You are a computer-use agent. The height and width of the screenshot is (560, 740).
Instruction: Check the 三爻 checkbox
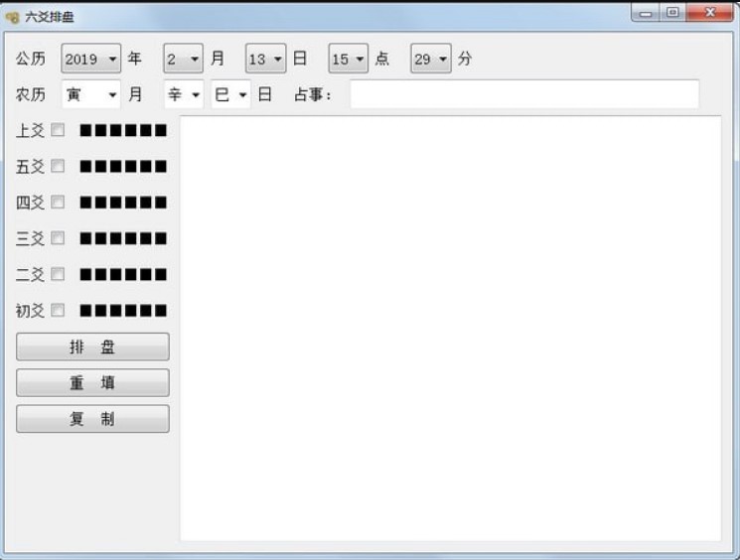[x=58, y=237]
